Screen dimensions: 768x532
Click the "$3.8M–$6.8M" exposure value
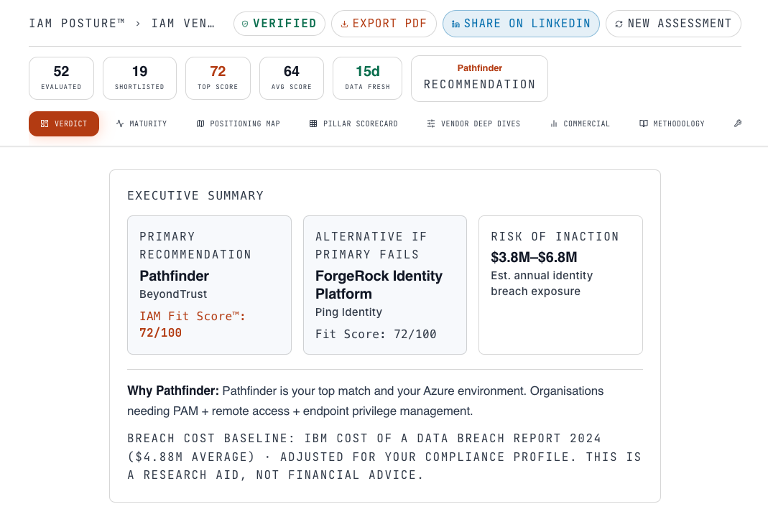tap(534, 258)
